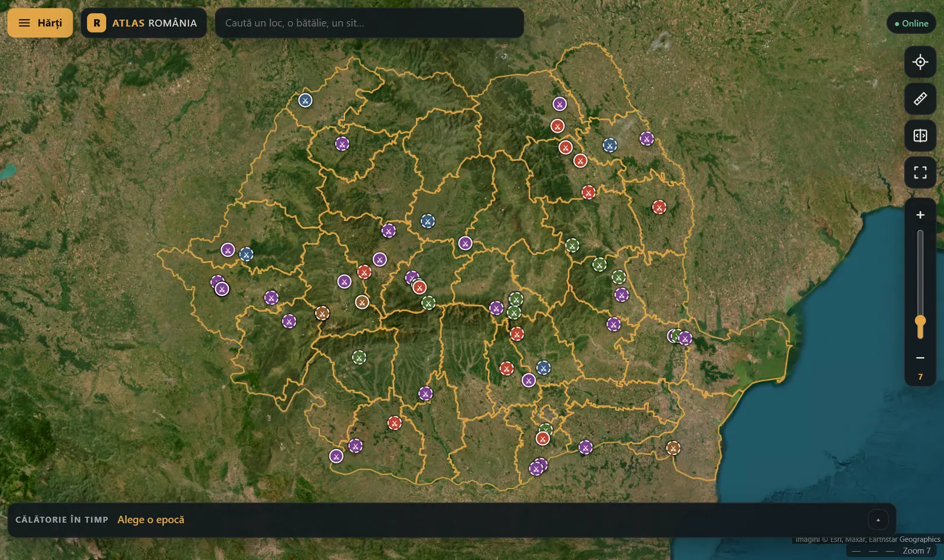Select the red battle marker in eastern Moldavia
Viewport: 944px width, 560px height.
pyautogui.click(x=659, y=207)
